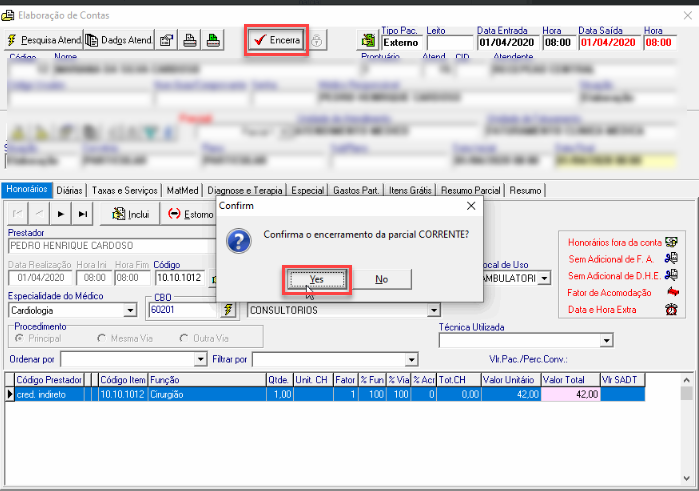Open the Resumo Parcial tab

[471, 190]
